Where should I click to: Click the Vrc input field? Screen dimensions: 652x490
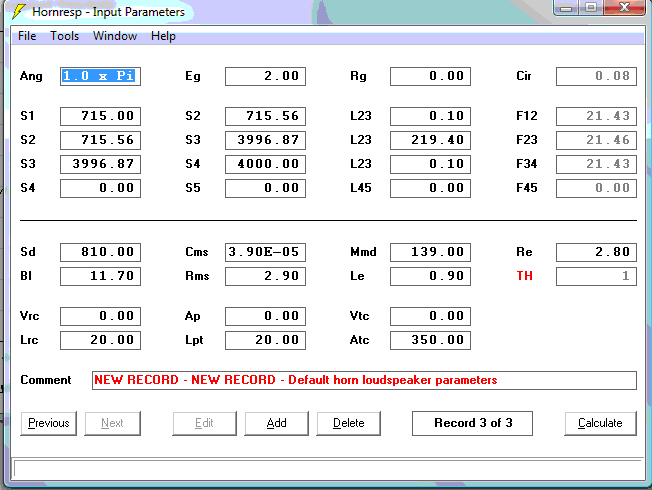click(100, 317)
